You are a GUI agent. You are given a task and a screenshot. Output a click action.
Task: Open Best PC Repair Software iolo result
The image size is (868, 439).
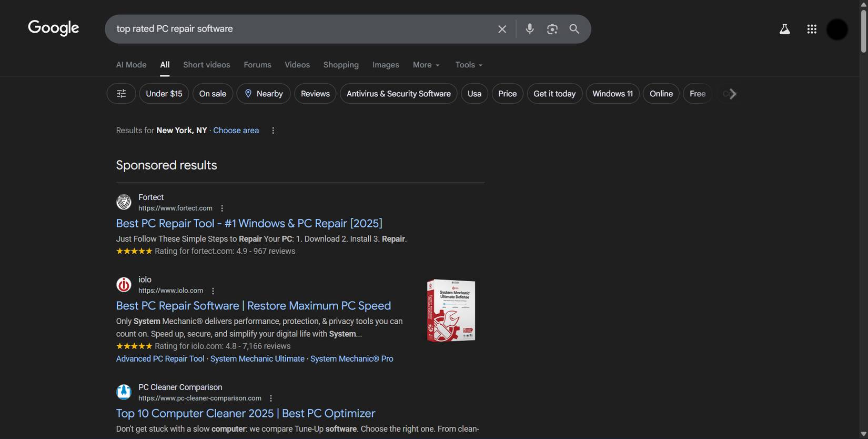point(254,306)
